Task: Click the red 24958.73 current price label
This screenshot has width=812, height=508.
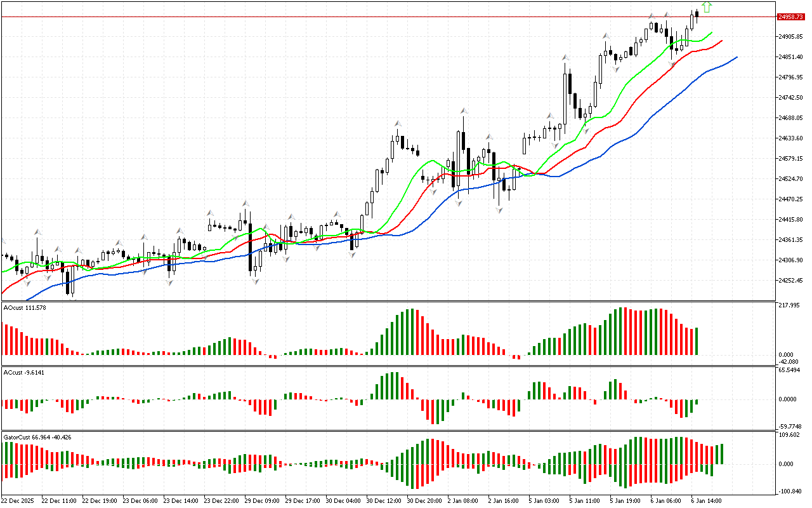Action: point(790,17)
